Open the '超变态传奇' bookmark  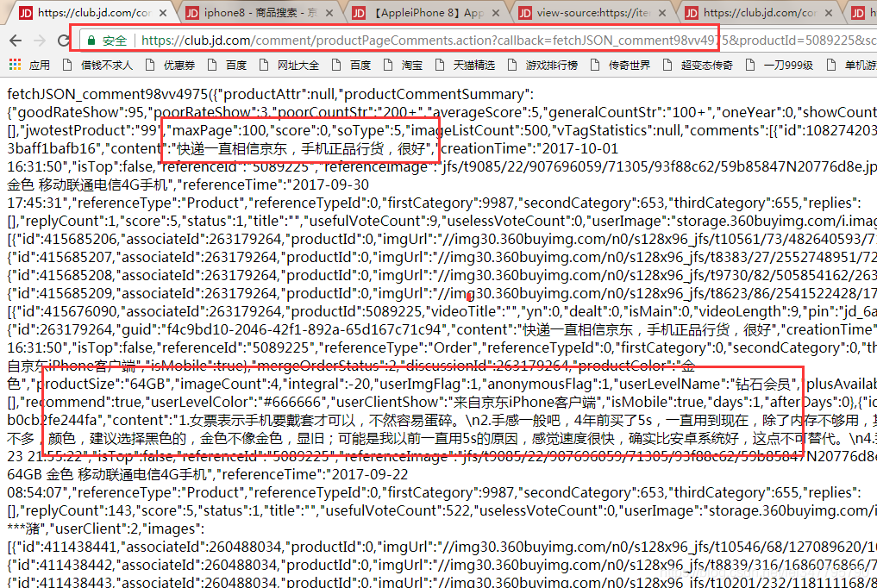click(698, 66)
